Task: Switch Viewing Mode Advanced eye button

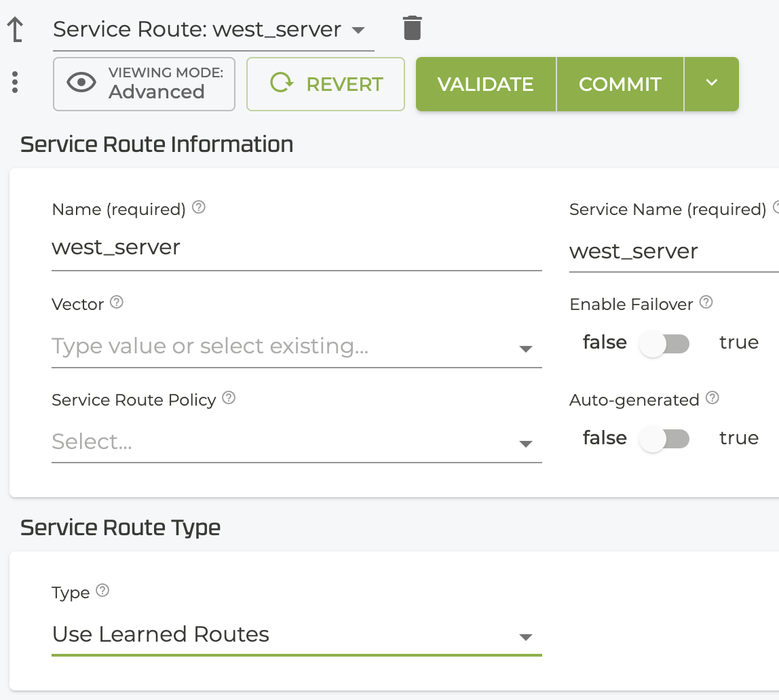Action: tap(144, 84)
